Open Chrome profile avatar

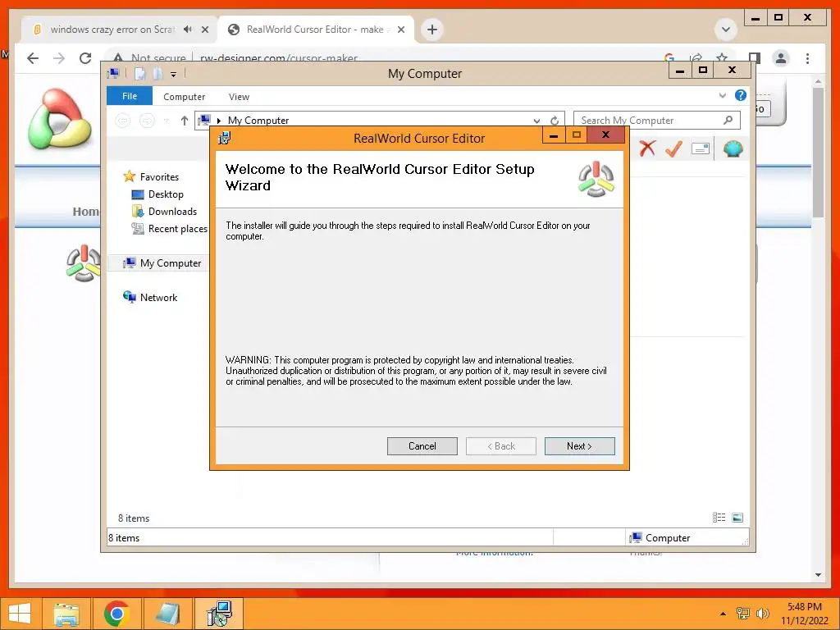(x=781, y=58)
